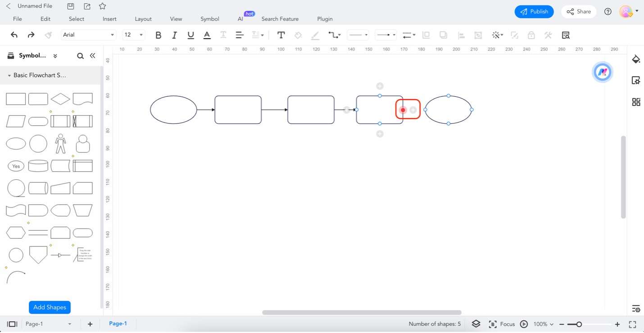Screen dimensions: 644x333
Task: Open arrow style dropdown
Action: pos(386,35)
